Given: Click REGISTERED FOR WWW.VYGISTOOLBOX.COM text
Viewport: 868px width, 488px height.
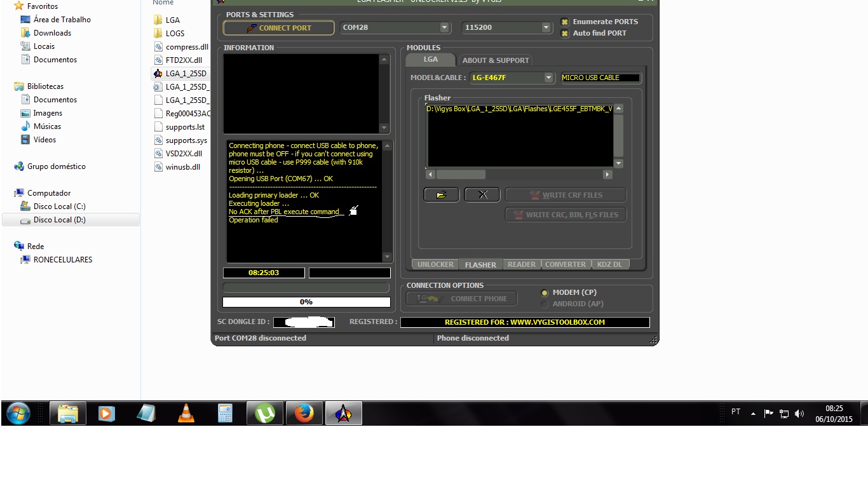Looking at the screenshot, I should coord(525,322).
